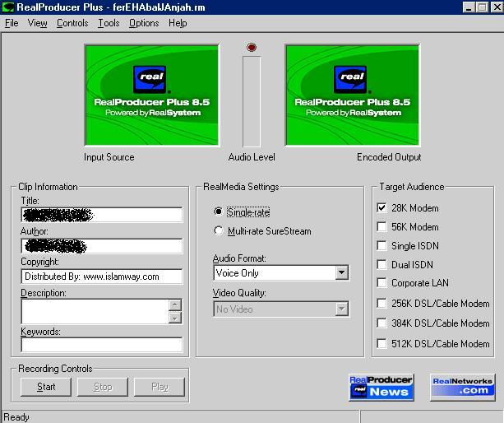The image size is (504, 423).
Task: Open the Tools menu
Action: pos(109,23)
